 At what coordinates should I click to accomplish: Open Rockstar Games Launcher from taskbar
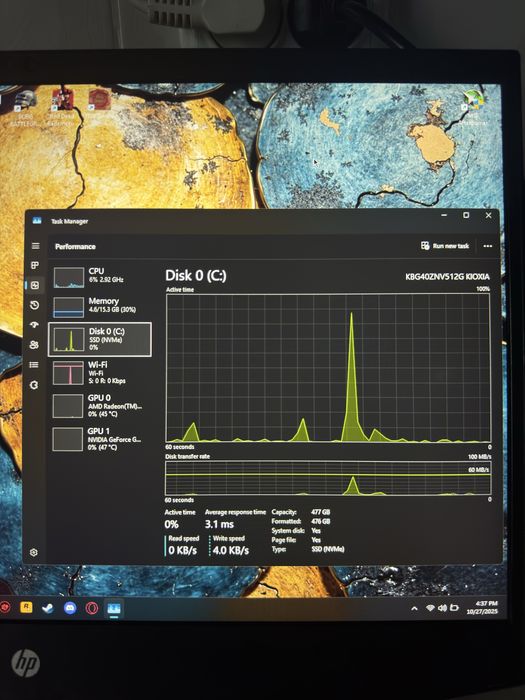coord(26,608)
